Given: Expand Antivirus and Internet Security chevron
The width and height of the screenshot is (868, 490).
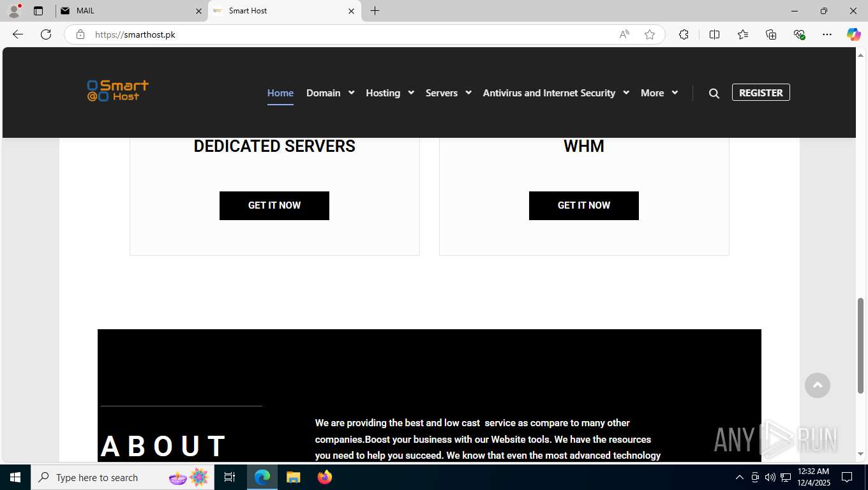Looking at the screenshot, I should click(x=626, y=93).
